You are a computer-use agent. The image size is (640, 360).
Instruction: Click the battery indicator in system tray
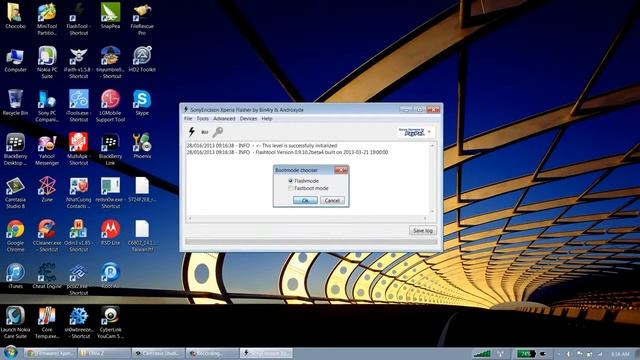pos(526,353)
